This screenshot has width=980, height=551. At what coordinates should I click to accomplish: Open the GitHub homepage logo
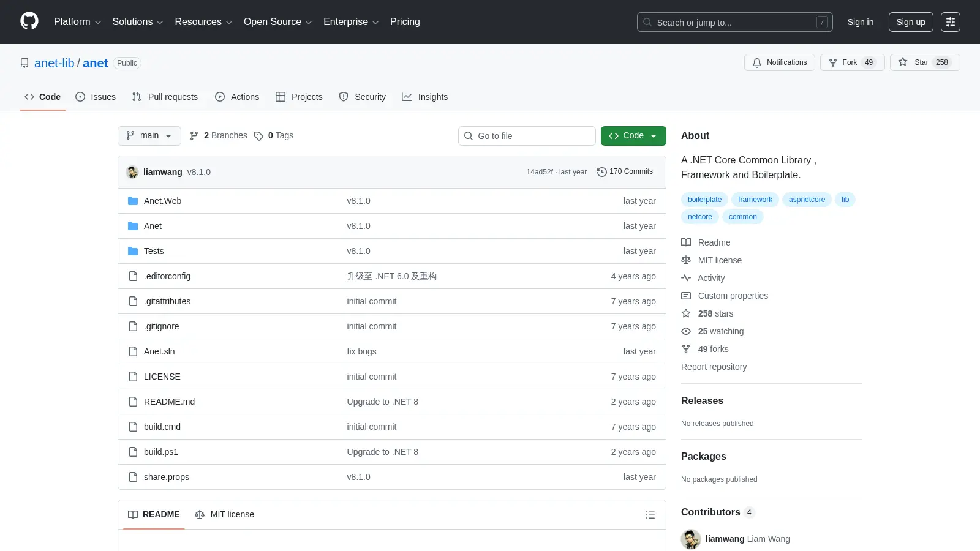tap(29, 21)
